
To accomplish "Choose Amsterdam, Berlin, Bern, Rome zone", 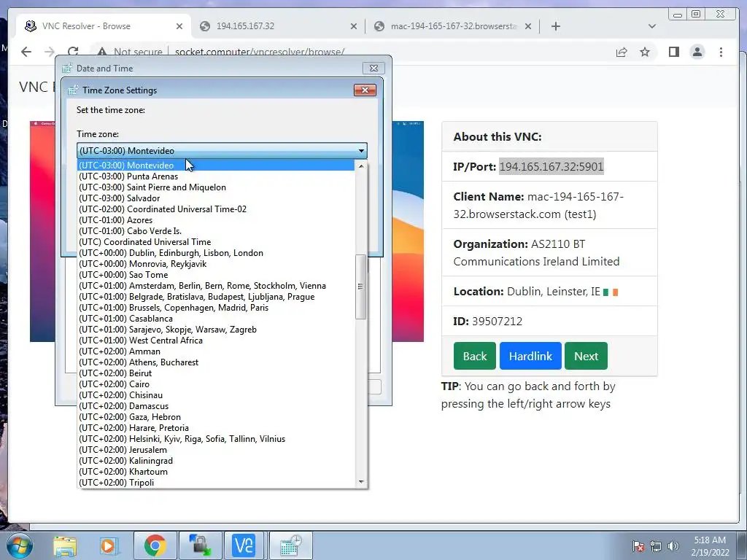I will click(216, 286).
